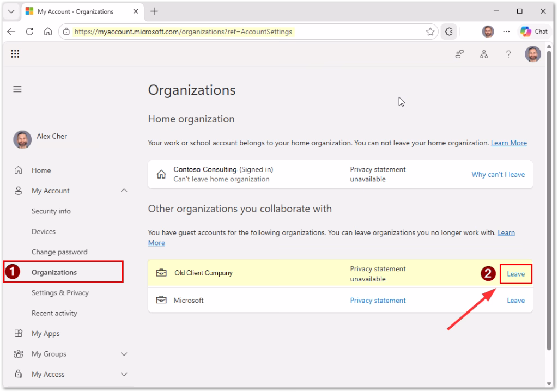Viewport: 558px width, 392px height.
Task: Open My Apps in sidebar
Action: (x=46, y=334)
